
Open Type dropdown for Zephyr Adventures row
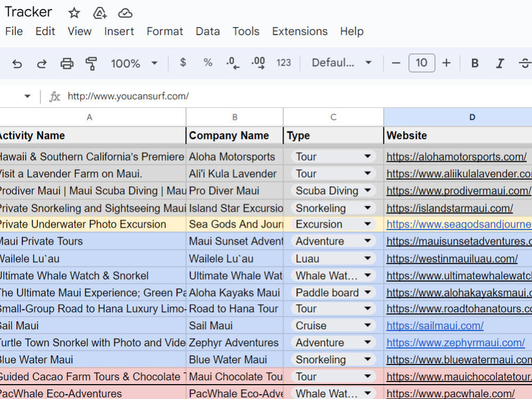pyautogui.click(x=368, y=342)
